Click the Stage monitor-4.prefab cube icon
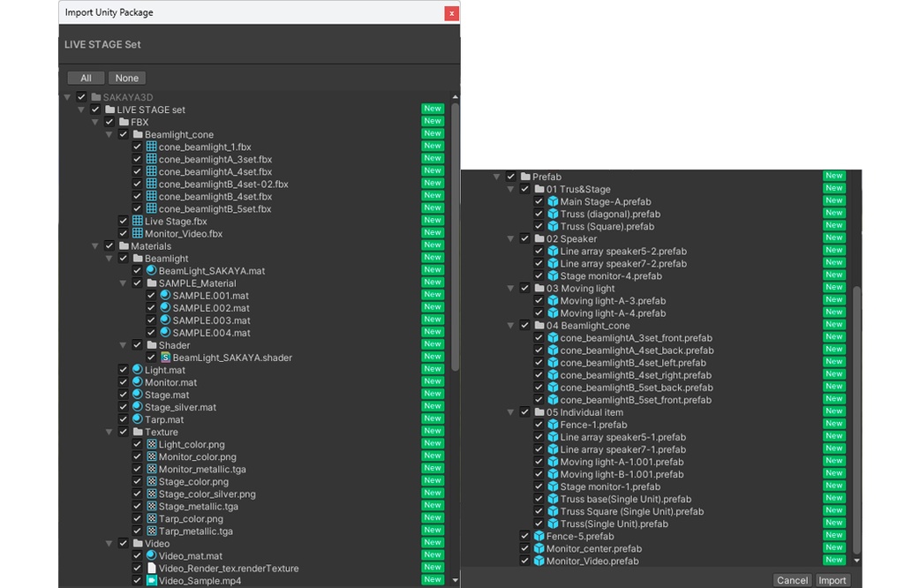The height and width of the screenshot is (588, 904). (553, 275)
